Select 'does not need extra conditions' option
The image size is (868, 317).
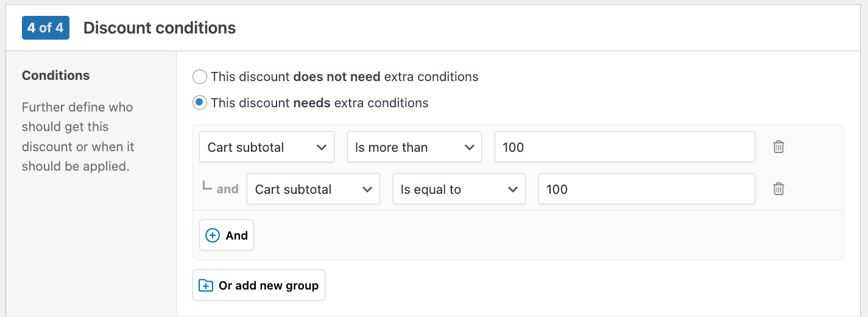(x=200, y=77)
